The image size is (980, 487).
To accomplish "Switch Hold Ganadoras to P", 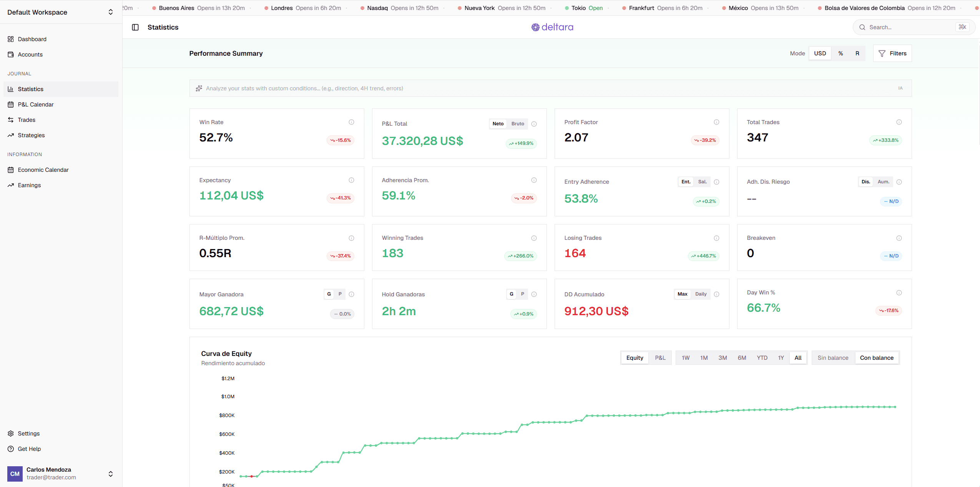I will (522, 294).
